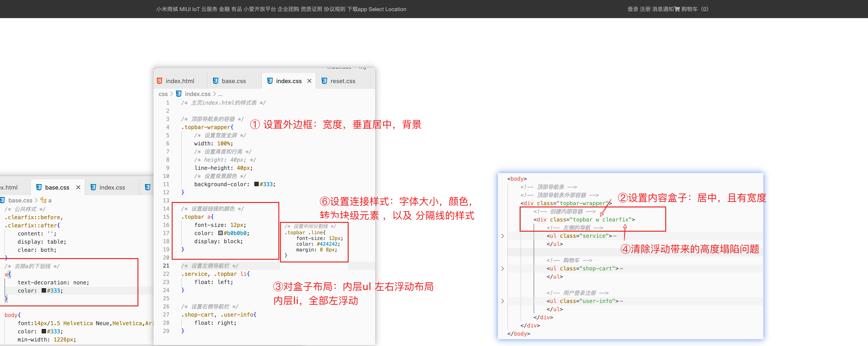Viewport: 868px width, 346px height.
Task: Click selector symbol icon before 'a' breadcrumb
Action: (x=43, y=200)
